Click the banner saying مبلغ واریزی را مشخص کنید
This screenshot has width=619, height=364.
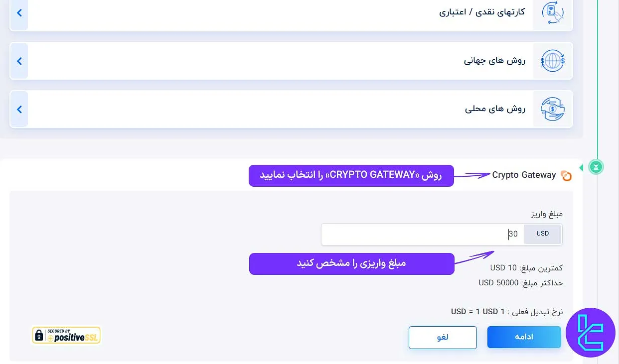351,264
